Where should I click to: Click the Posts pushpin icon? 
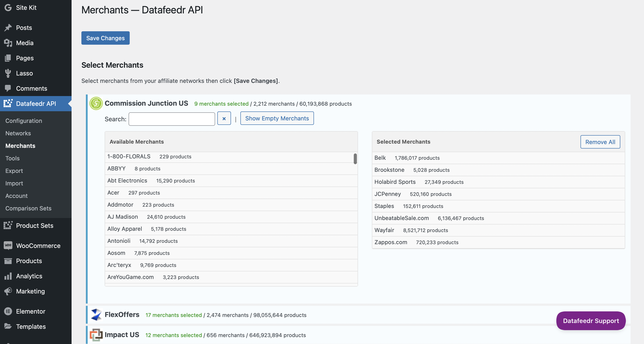[8, 28]
